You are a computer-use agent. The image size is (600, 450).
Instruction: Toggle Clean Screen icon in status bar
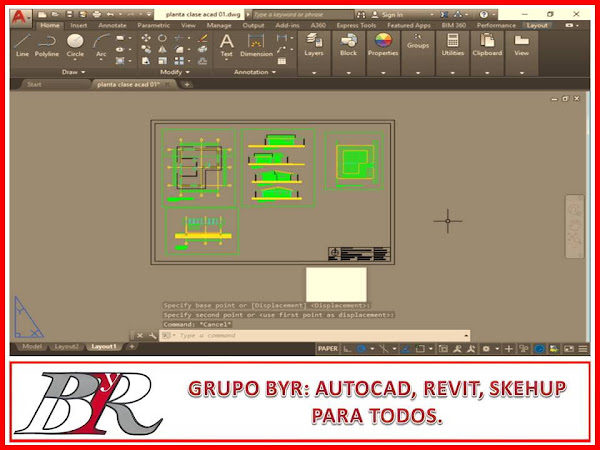(x=569, y=349)
